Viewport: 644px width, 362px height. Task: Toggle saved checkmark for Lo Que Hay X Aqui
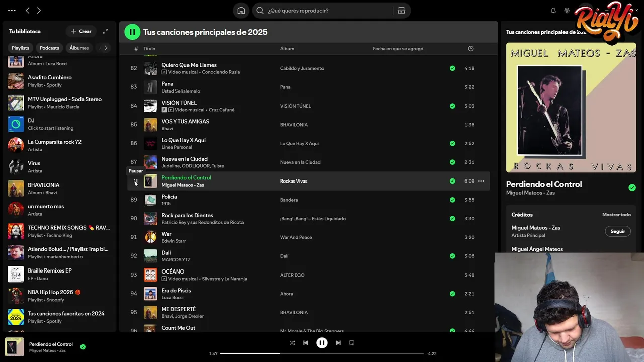(452, 143)
